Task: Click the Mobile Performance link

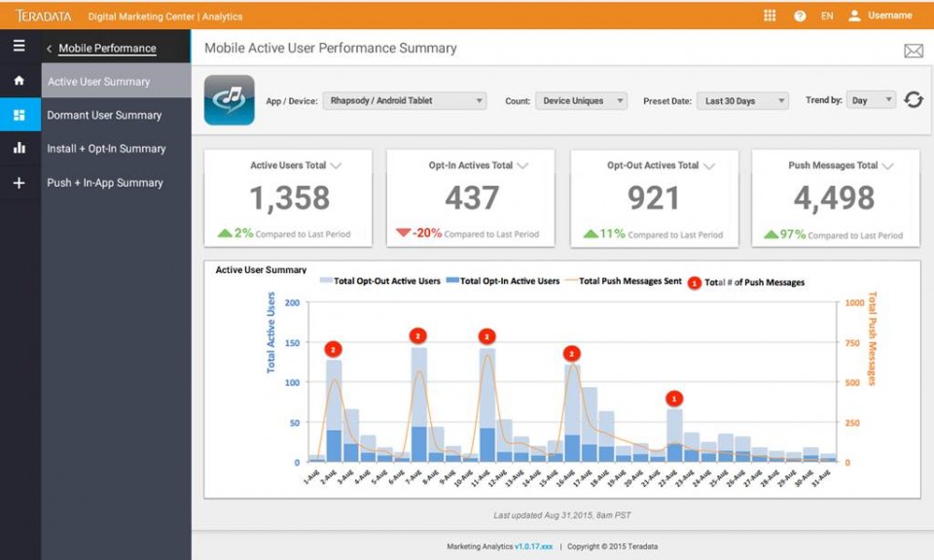Action: tap(107, 49)
